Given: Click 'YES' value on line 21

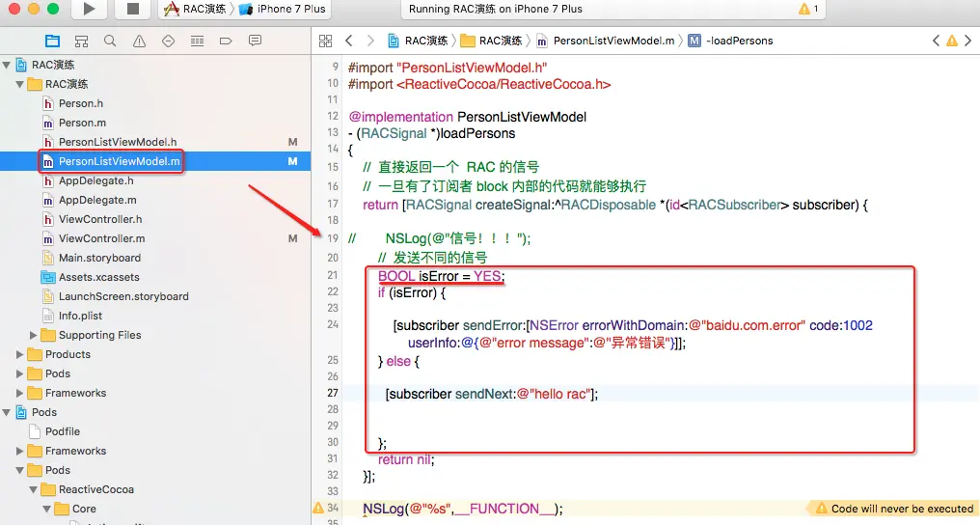Looking at the screenshot, I should (487, 276).
